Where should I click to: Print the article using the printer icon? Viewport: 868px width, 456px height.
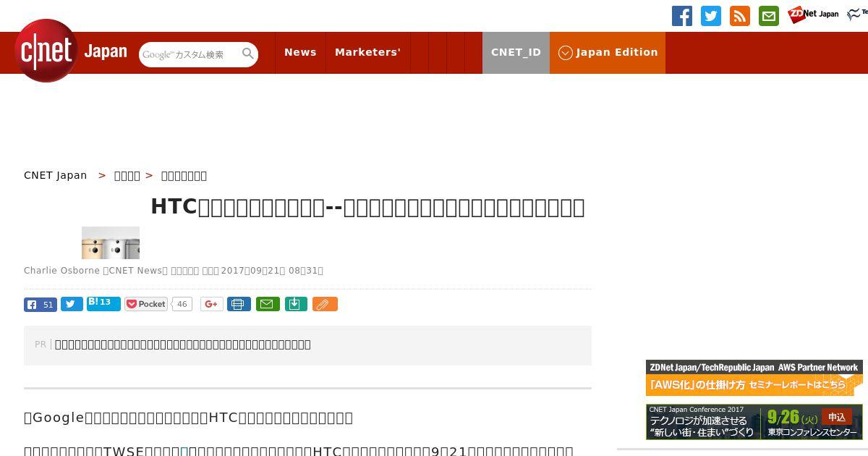click(x=239, y=304)
